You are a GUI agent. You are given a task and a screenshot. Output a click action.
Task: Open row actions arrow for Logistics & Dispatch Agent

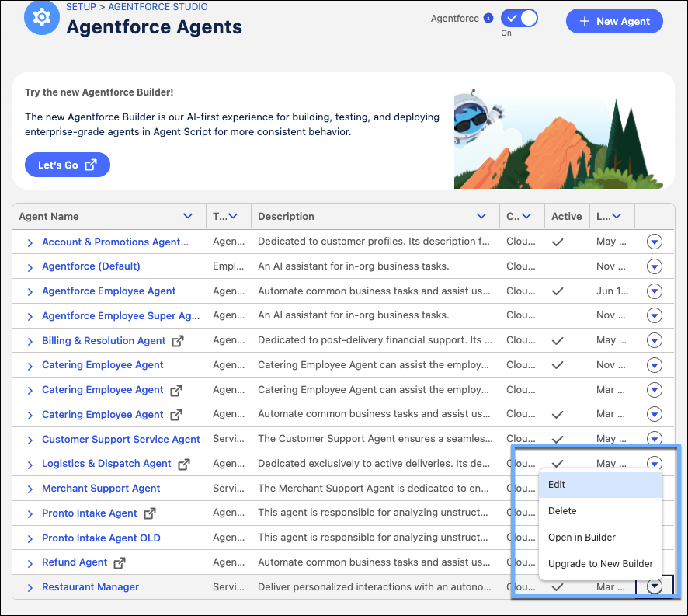[654, 463]
